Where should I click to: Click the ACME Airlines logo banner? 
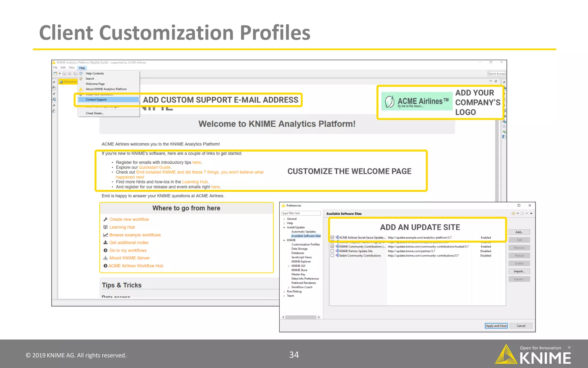click(417, 101)
